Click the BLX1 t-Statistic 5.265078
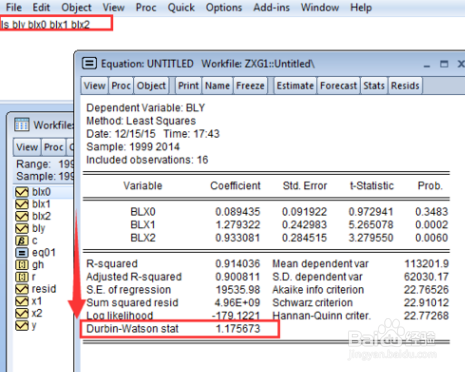The width and height of the screenshot is (465, 372). pyautogui.click(x=371, y=225)
